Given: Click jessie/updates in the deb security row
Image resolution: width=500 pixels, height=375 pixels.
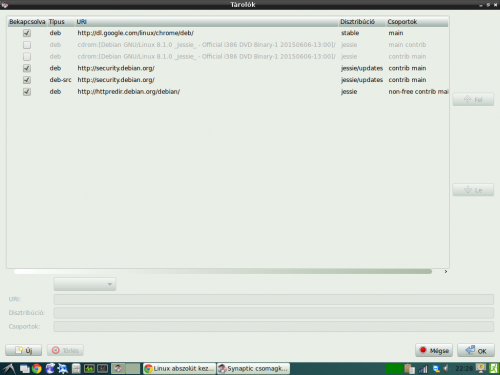Looking at the screenshot, I should click(x=362, y=68).
